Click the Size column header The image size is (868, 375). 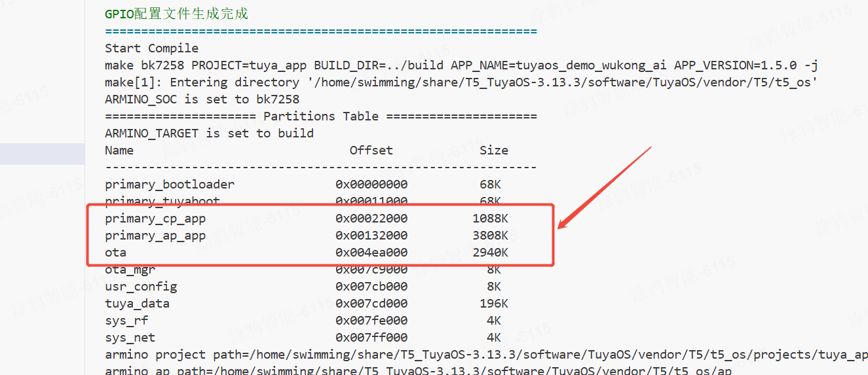tap(493, 151)
